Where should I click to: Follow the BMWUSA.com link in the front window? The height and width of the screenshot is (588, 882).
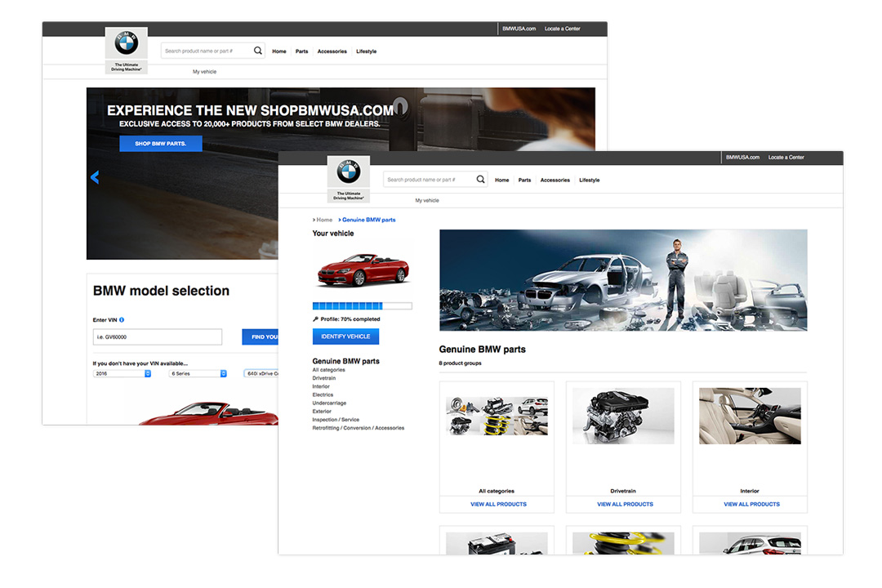tap(742, 158)
